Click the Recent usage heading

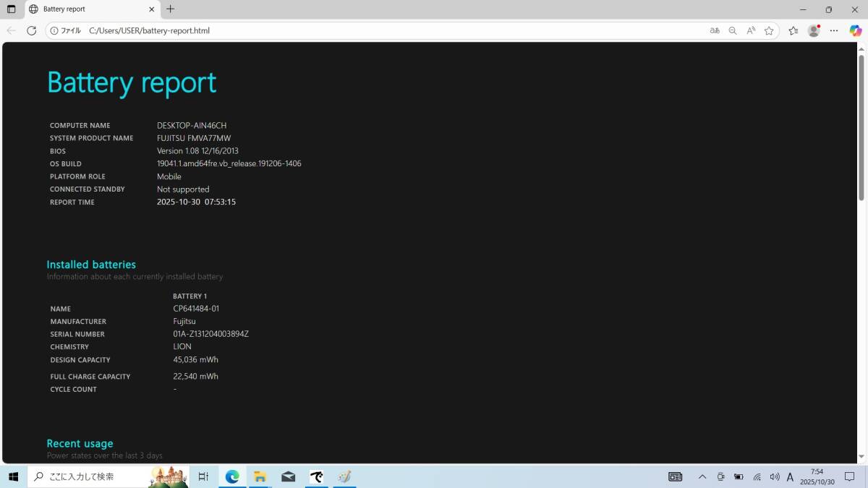tap(80, 443)
